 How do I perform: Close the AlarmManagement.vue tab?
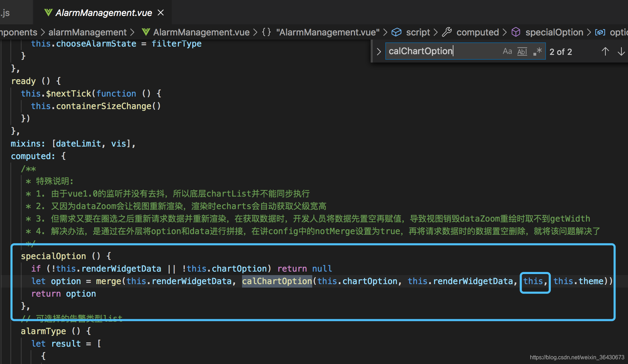click(x=161, y=13)
